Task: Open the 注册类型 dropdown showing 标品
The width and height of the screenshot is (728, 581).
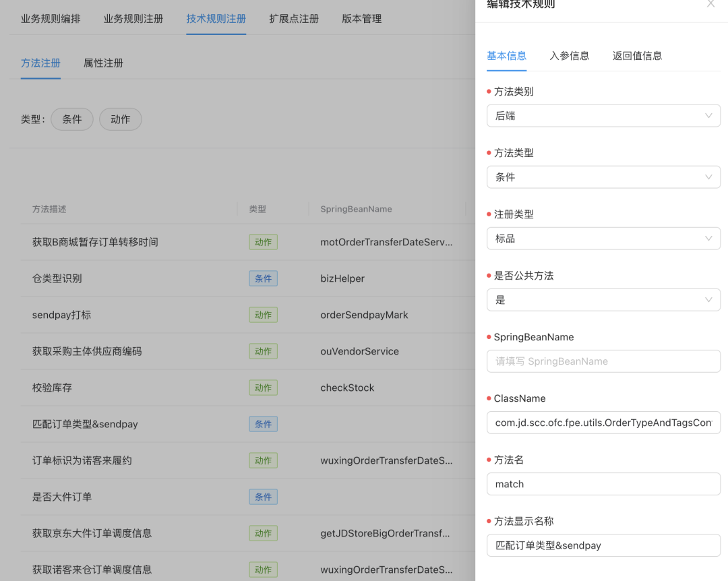Action: pos(603,238)
